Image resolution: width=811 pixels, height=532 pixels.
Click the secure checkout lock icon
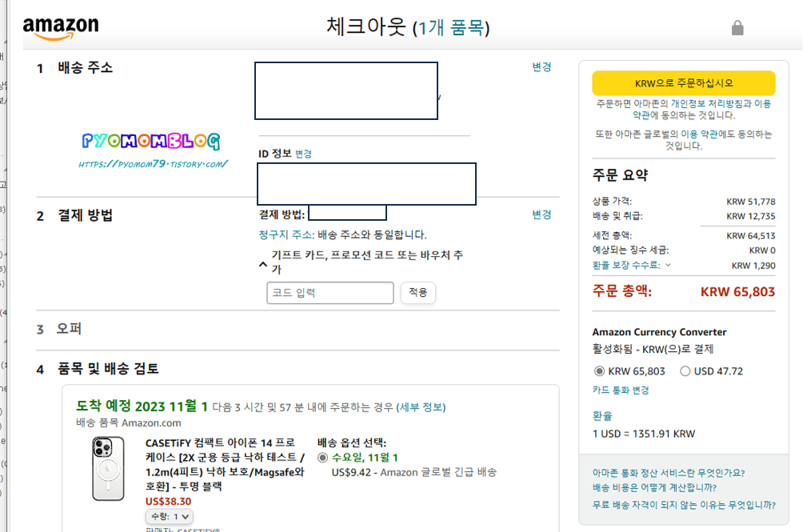click(737, 28)
